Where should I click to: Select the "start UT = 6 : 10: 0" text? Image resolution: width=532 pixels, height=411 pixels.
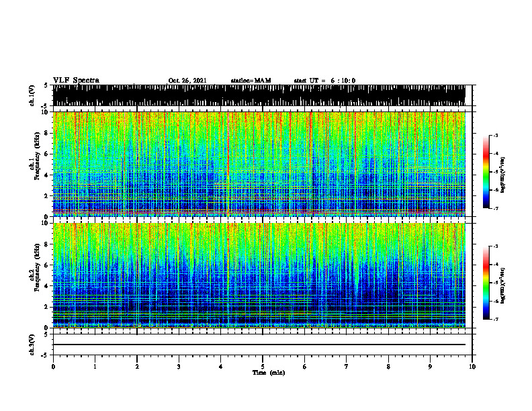coord(324,81)
